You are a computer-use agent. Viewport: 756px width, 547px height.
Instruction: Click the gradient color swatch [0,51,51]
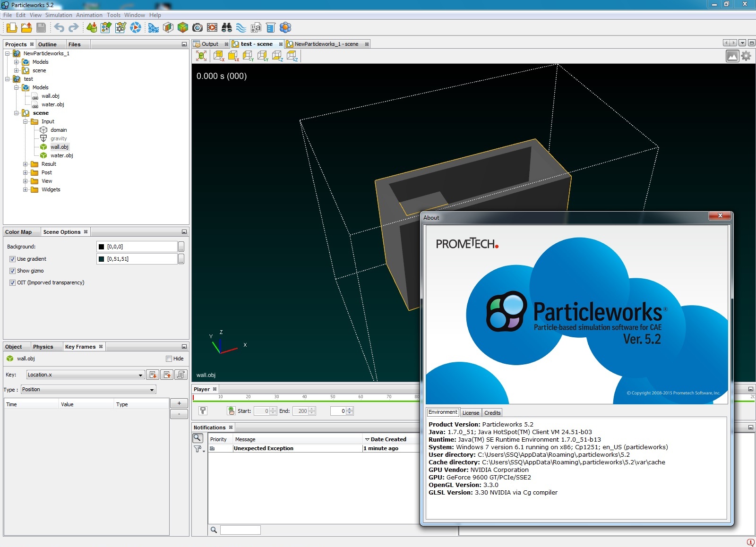coord(101,259)
